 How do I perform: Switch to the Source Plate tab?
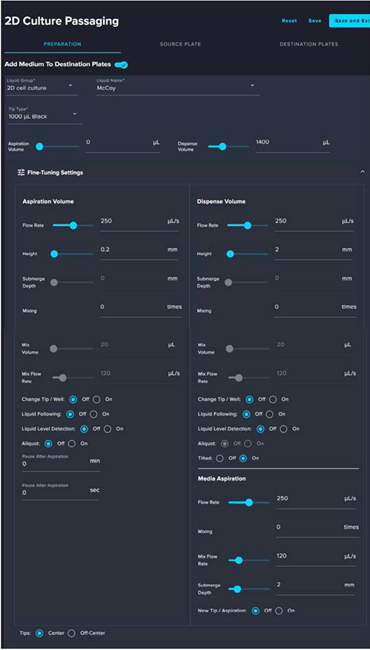click(x=181, y=44)
